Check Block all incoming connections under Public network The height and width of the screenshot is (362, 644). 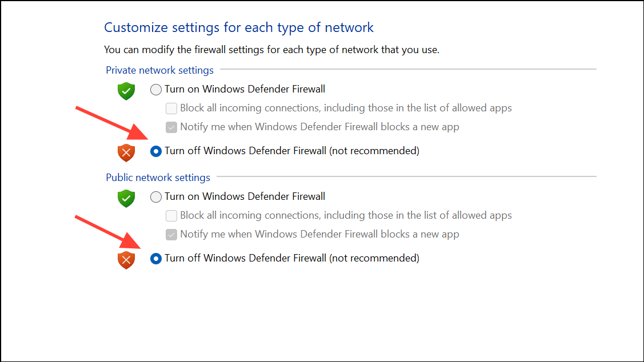171,215
